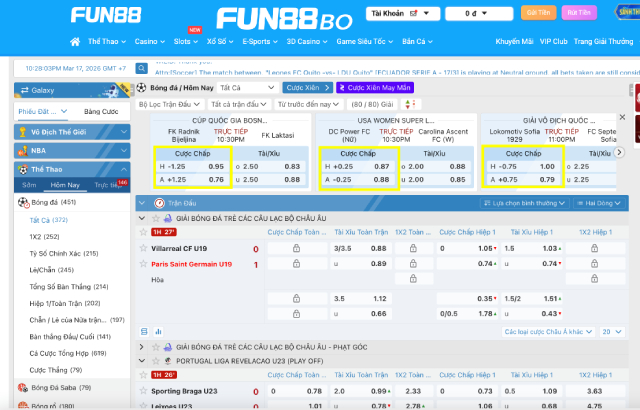Open the Galaxy banner
Screen dimensions: 640x410
click(x=72, y=90)
